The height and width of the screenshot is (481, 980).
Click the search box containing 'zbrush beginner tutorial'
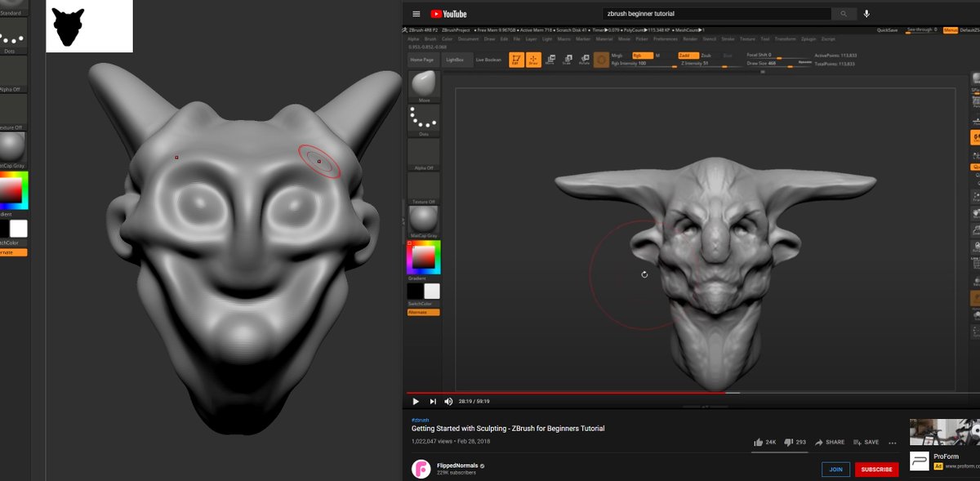[x=716, y=14]
